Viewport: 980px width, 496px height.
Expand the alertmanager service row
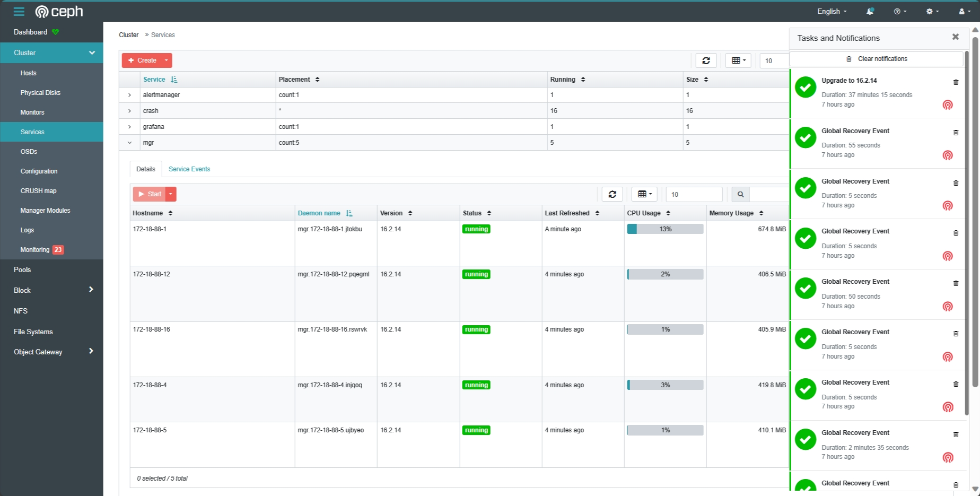pyautogui.click(x=129, y=95)
